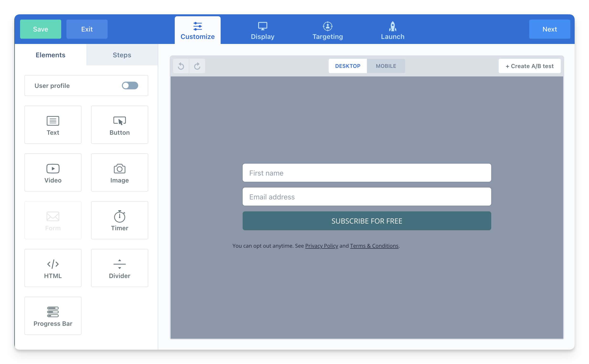The height and width of the screenshot is (364, 589).
Task: Click the Create A/B test button
Action: pos(529,66)
